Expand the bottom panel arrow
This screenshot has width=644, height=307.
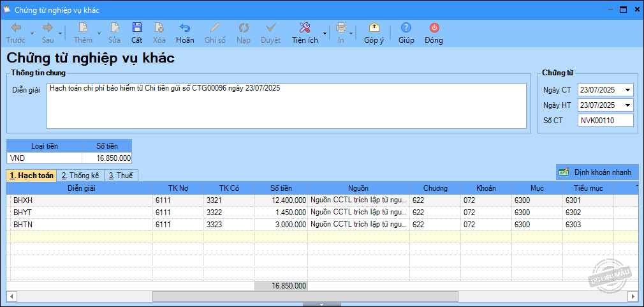click(x=321, y=304)
